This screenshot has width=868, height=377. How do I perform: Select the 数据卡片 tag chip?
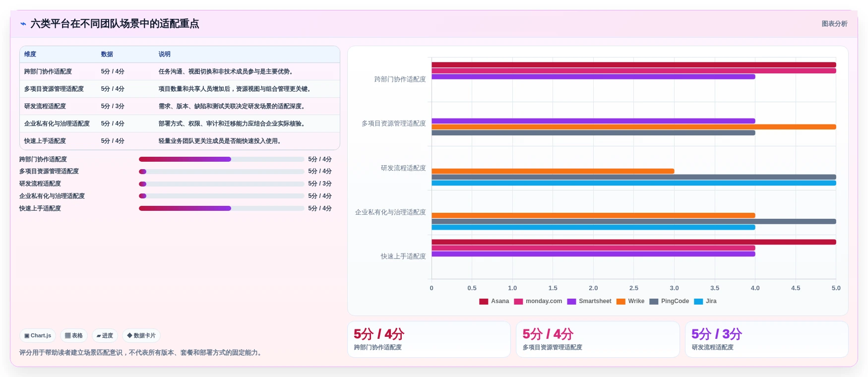141,336
